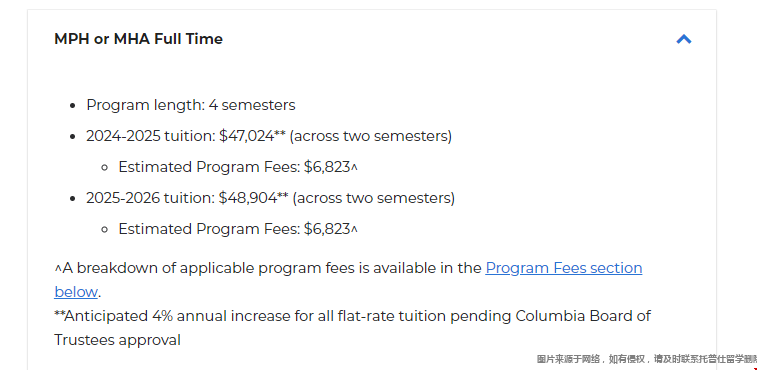757x370 pixels.
Task: Click the $6,823 amount under 2025-2026
Action: coord(327,229)
